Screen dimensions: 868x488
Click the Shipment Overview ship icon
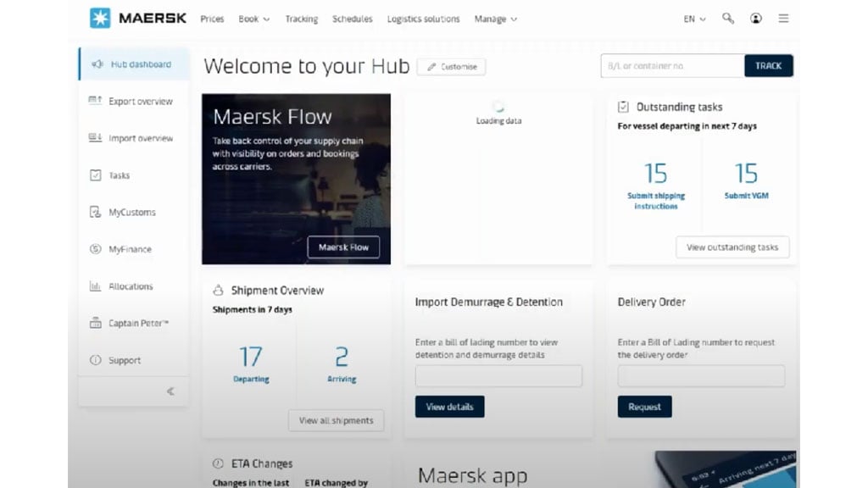click(x=218, y=290)
